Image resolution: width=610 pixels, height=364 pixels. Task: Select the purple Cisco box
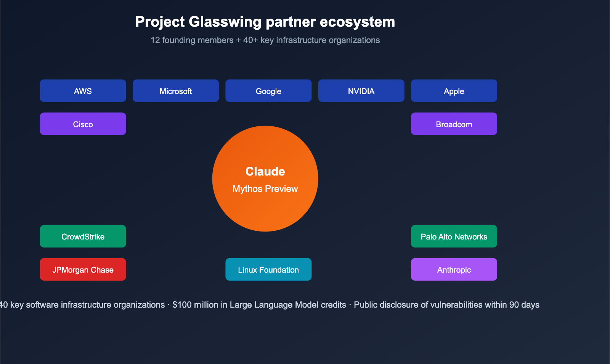(x=83, y=124)
